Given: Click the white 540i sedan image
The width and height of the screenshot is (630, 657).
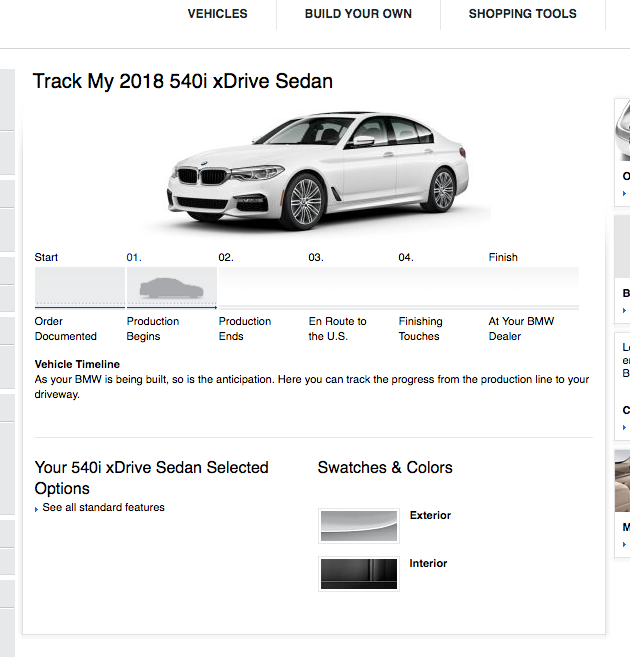Looking at the screenshot, I should point(318,170).
